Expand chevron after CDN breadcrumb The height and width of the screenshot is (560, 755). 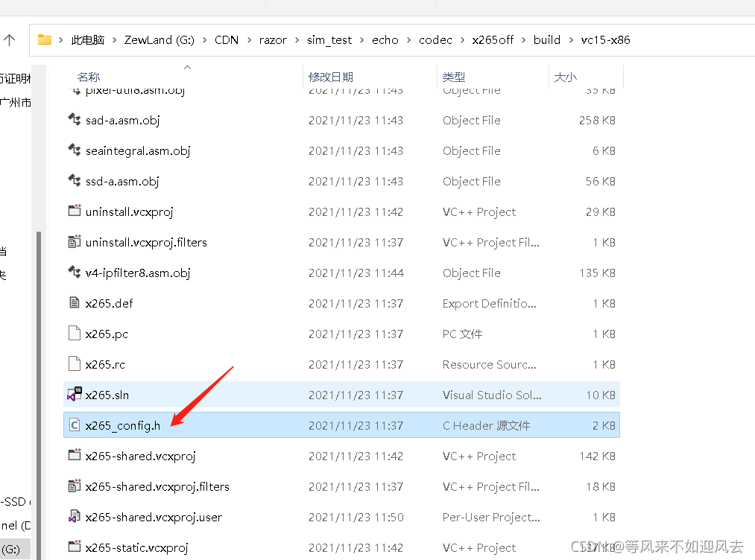coord(249,40)
